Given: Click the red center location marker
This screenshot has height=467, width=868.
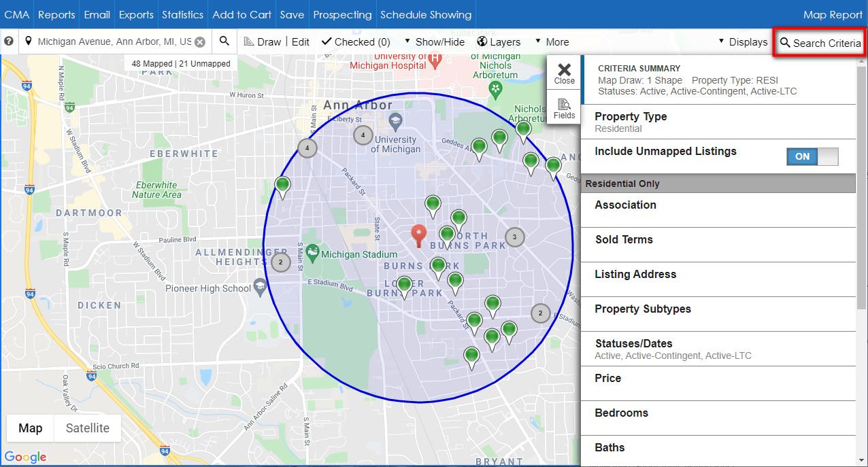Looking at the screenshot, I should click(x=420, y=235).
